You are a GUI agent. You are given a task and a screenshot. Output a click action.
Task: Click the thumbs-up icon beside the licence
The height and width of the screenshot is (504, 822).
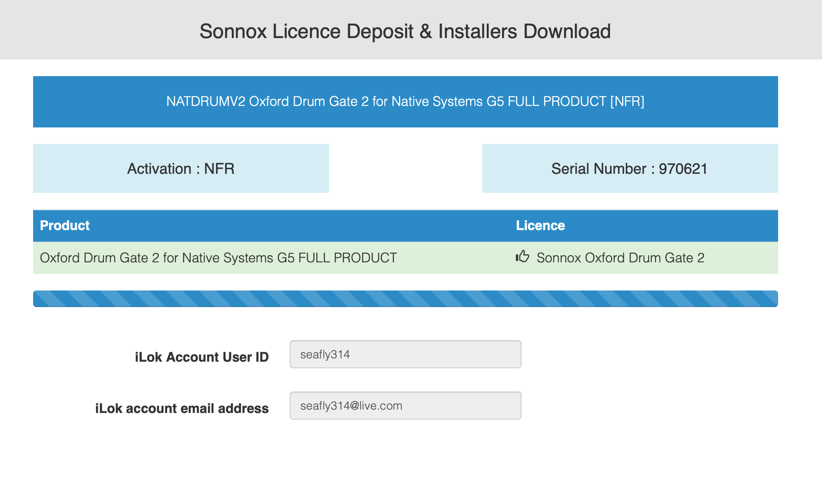[x=522, y=257]
